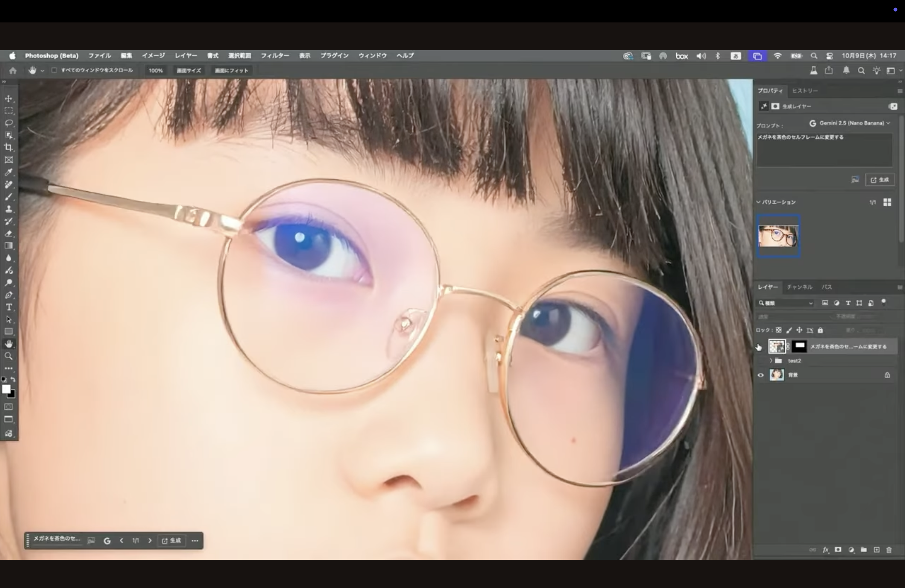
Task: Select the Zoom tool
Action: pos(9,356)
